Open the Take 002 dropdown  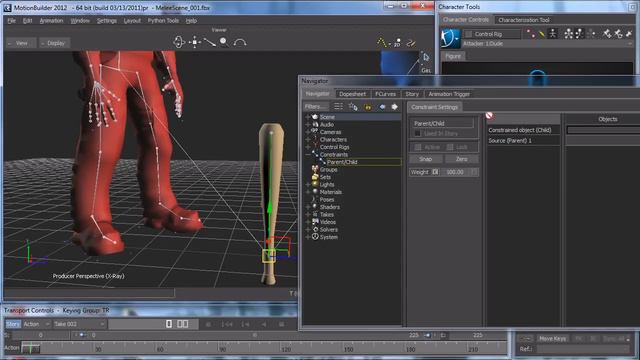[79, 324]
